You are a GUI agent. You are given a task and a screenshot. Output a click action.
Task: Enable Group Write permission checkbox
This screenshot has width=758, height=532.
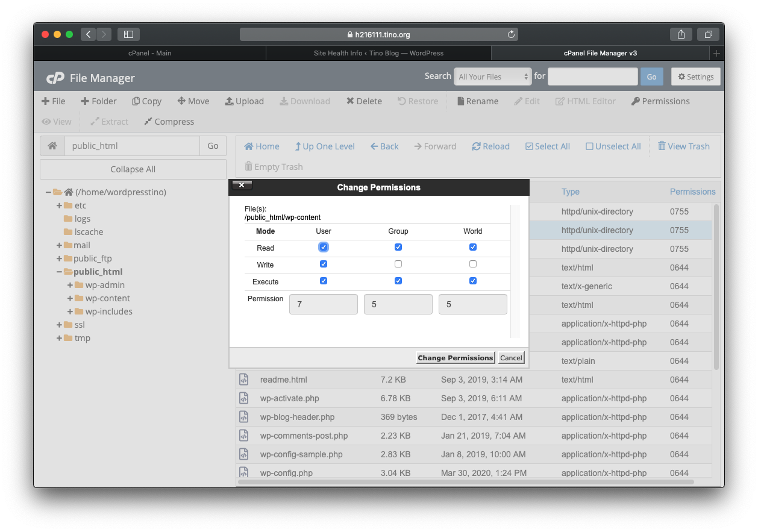pos(398,264)
